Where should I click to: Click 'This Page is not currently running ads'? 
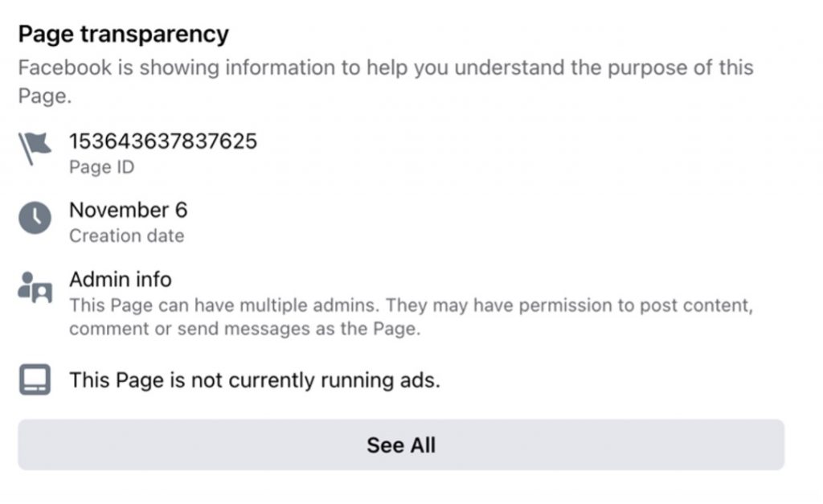pos(254,380)
